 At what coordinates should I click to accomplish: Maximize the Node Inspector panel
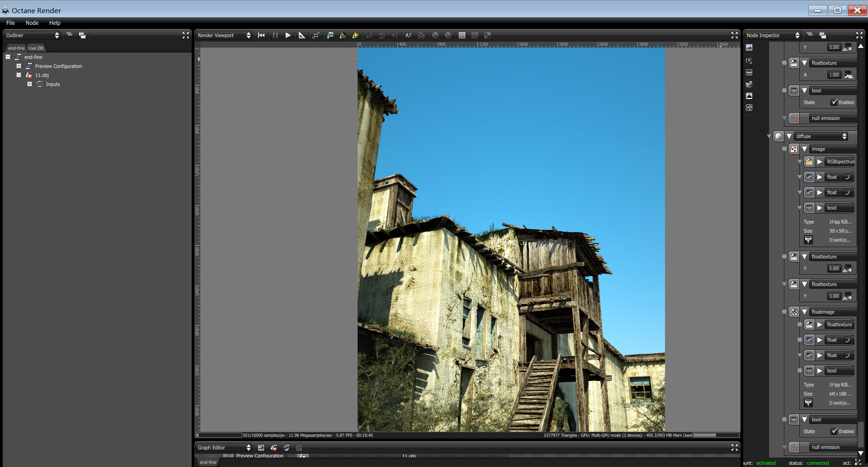(x=859, y=35)
